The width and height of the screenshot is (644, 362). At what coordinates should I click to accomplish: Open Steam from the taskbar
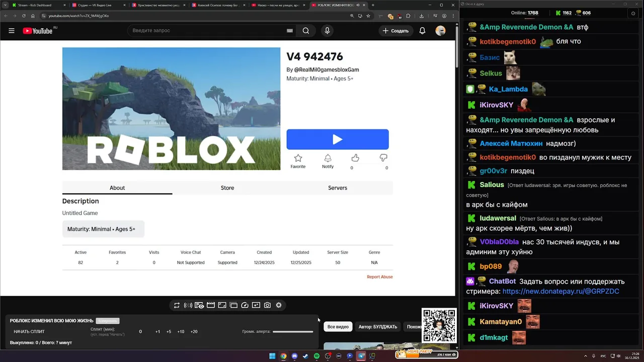(305, 356)
